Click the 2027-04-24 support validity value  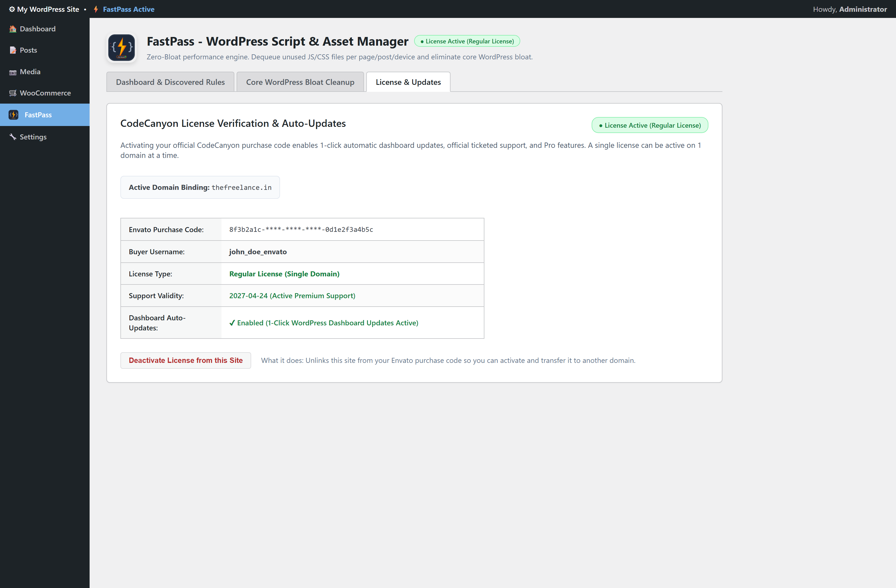point(292,296)
